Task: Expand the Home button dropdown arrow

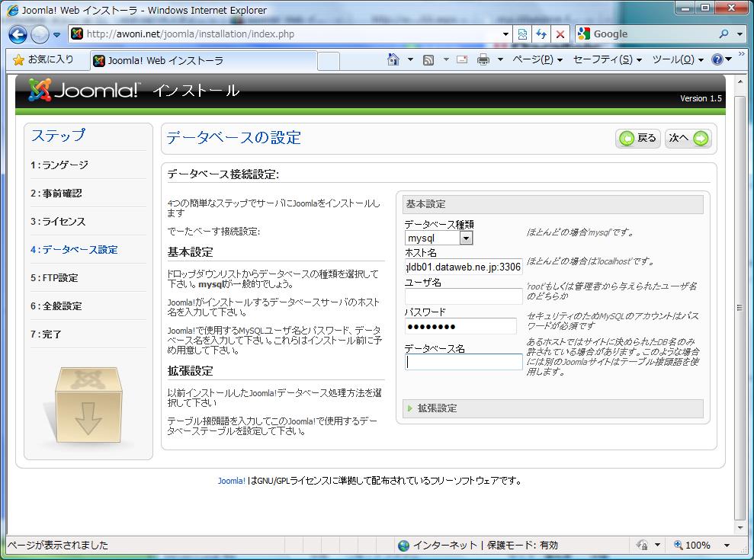Action: pyautogui.click(x=410, y=59)
